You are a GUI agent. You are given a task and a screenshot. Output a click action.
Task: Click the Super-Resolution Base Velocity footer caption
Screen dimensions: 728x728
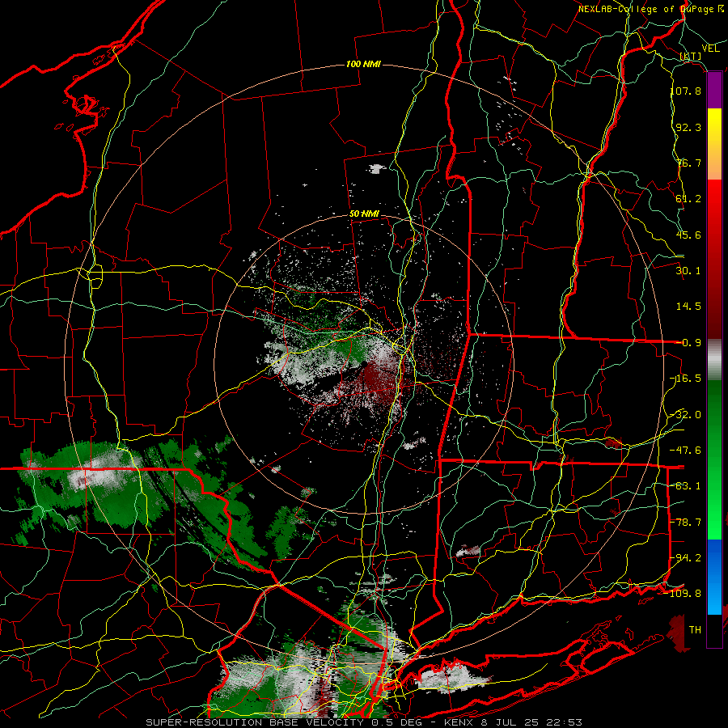[363, 722]
